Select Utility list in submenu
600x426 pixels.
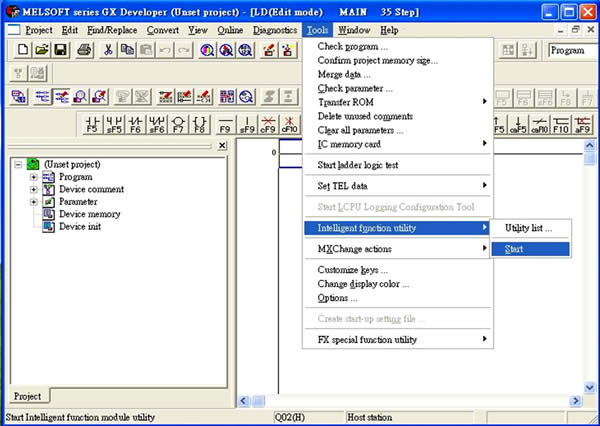[528, 228]
